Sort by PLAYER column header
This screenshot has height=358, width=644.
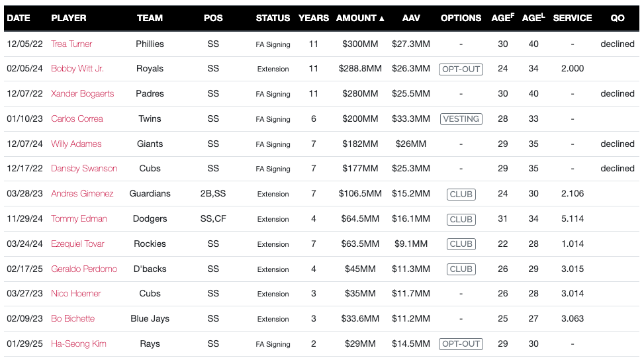pyautogui.click(x=69, y=18)
